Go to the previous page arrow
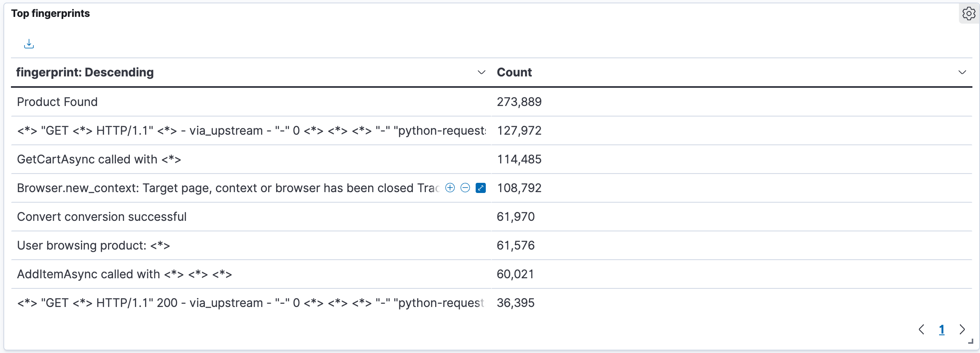This screenshot has height=353, width=980. click(921, 329)
